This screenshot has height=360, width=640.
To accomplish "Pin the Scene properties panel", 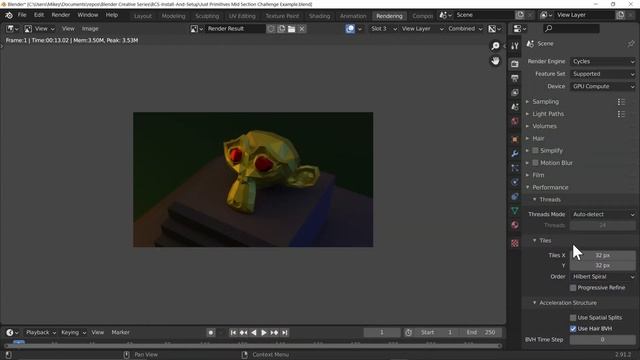I will [x=631, y=44].
